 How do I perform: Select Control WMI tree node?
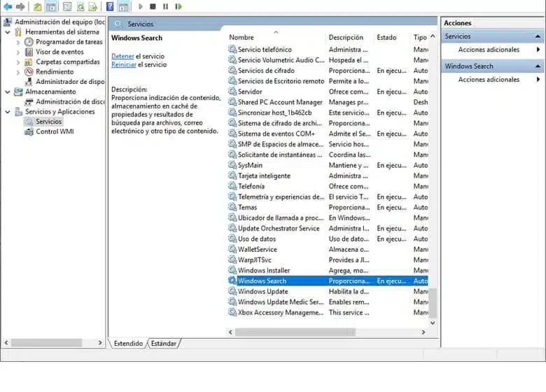tap(55, 132)
